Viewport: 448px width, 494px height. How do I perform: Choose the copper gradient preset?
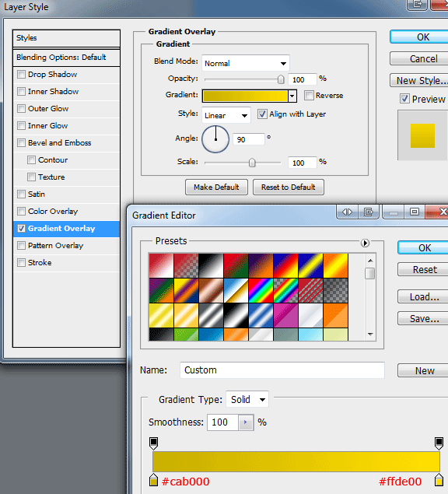[x=211, y=290]
